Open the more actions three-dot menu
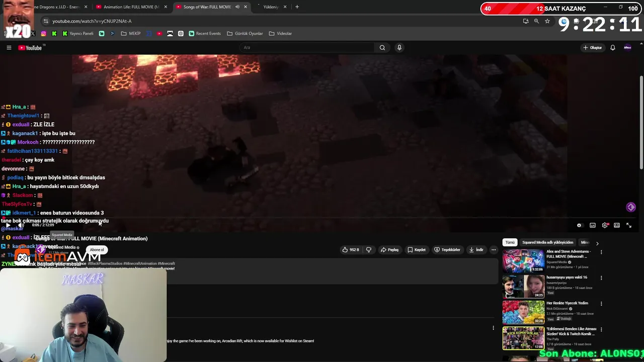The height and width of the screenshot is (362, 644). [494, 250]
